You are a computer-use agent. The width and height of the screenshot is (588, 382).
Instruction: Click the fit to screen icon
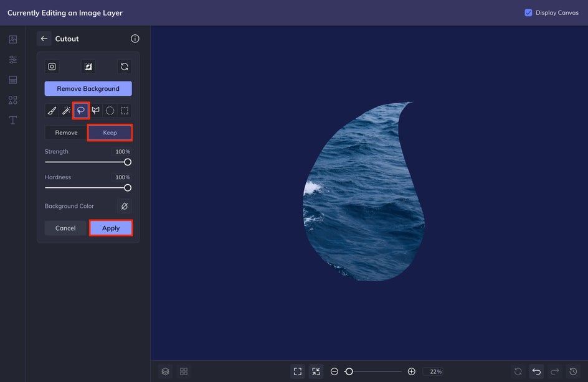(298, 371)
